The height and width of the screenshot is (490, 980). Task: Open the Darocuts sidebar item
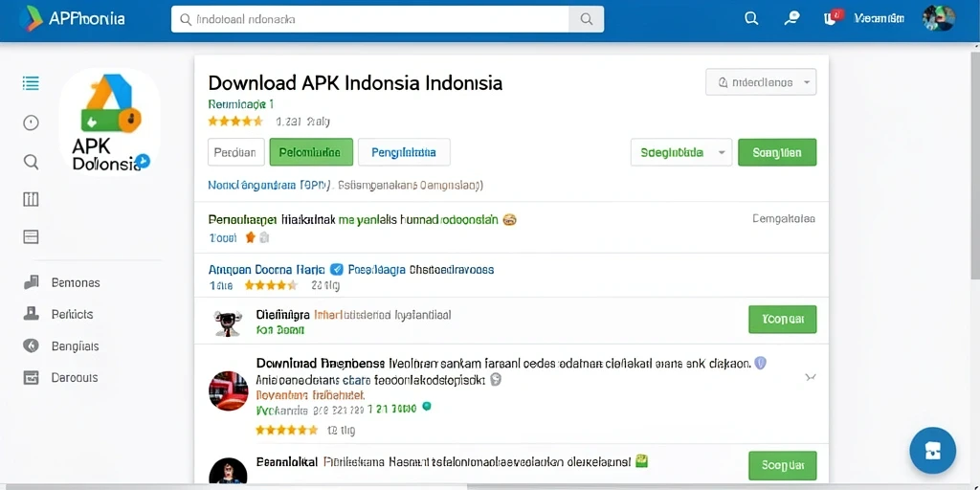coord(75,377)
